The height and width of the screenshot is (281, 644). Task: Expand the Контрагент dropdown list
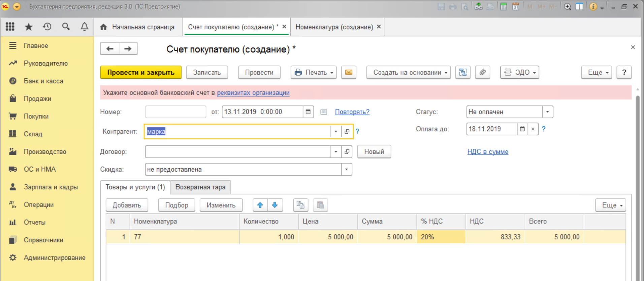coord(336,132)
